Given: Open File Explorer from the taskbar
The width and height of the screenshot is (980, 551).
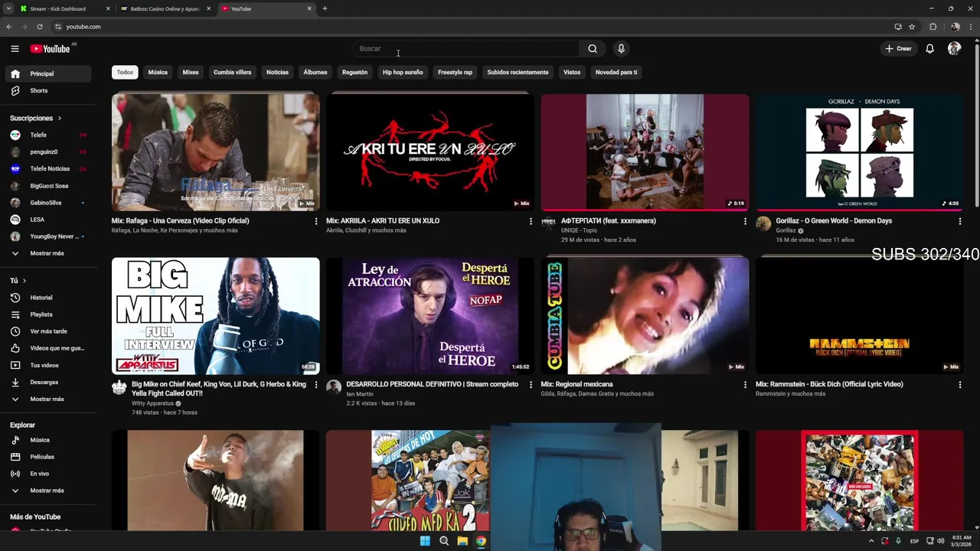Looking at the screenshot, I should 462,541.
